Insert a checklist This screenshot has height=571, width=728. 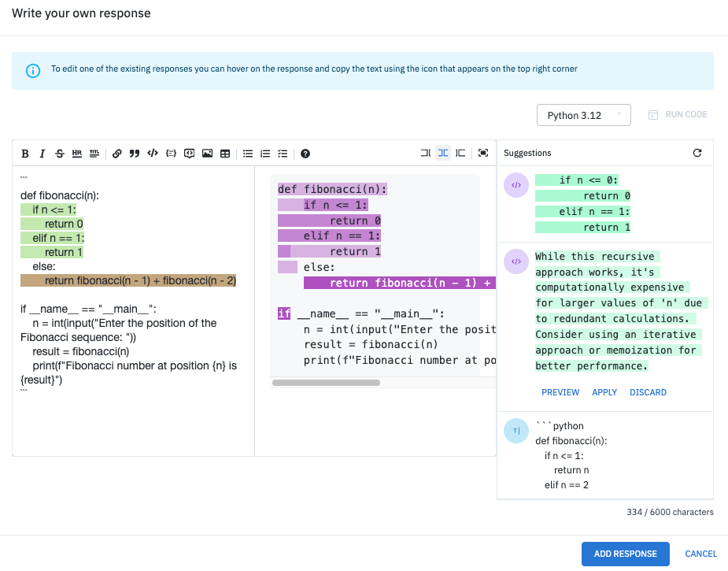[283, 154]
